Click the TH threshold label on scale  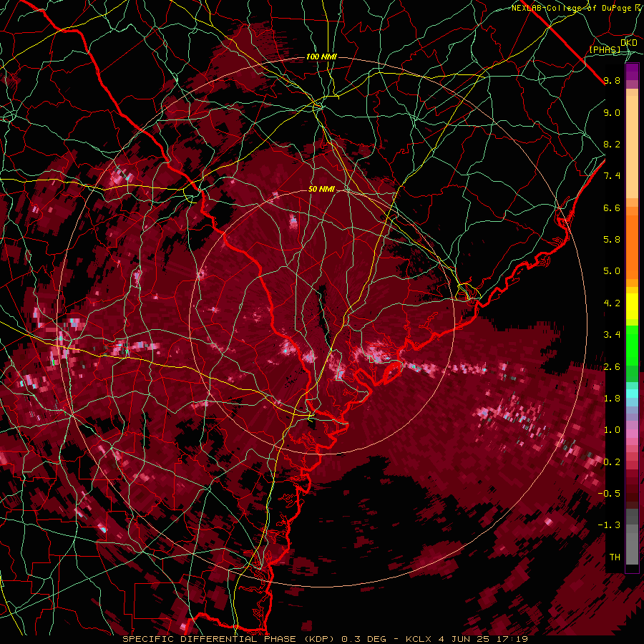(615, 557)
